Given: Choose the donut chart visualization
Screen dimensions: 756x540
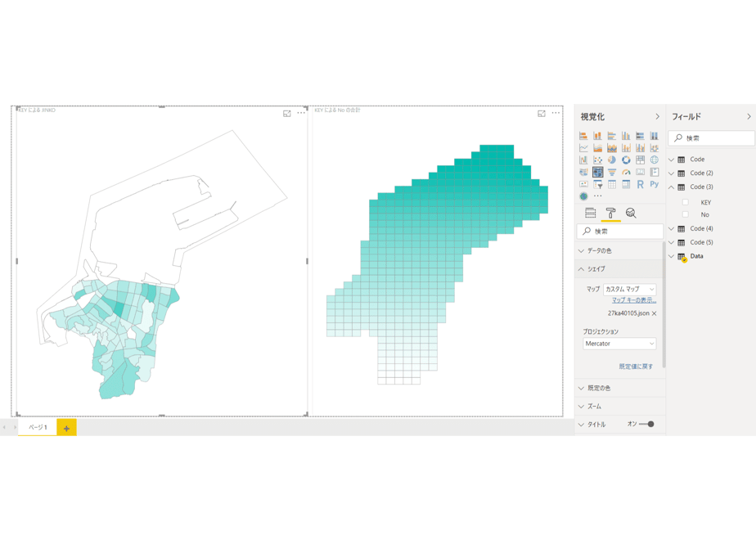Looking at the screenshot, I should [626, 160].
